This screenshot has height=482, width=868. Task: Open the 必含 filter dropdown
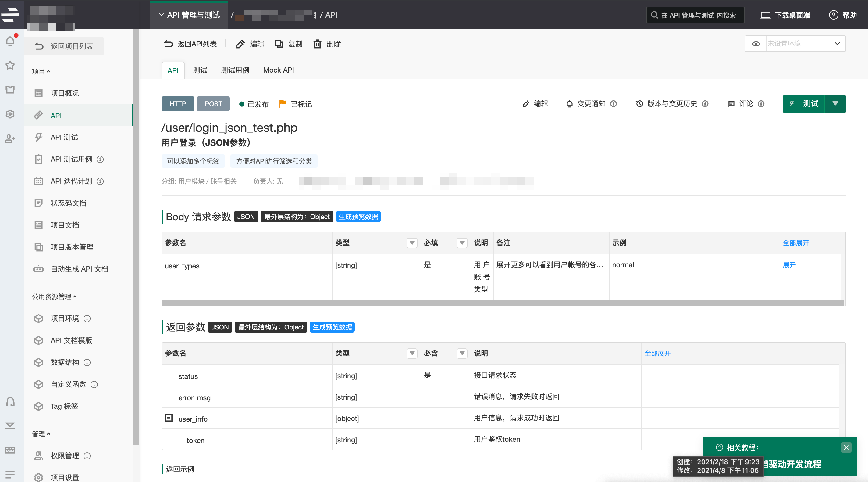click(462, 353)
